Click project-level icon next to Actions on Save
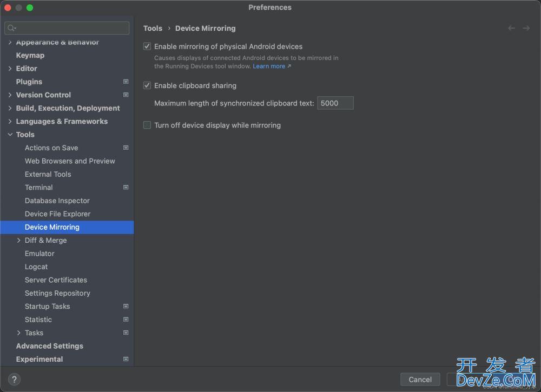This screenshot has width=541, height=392. tap(126, 148)
